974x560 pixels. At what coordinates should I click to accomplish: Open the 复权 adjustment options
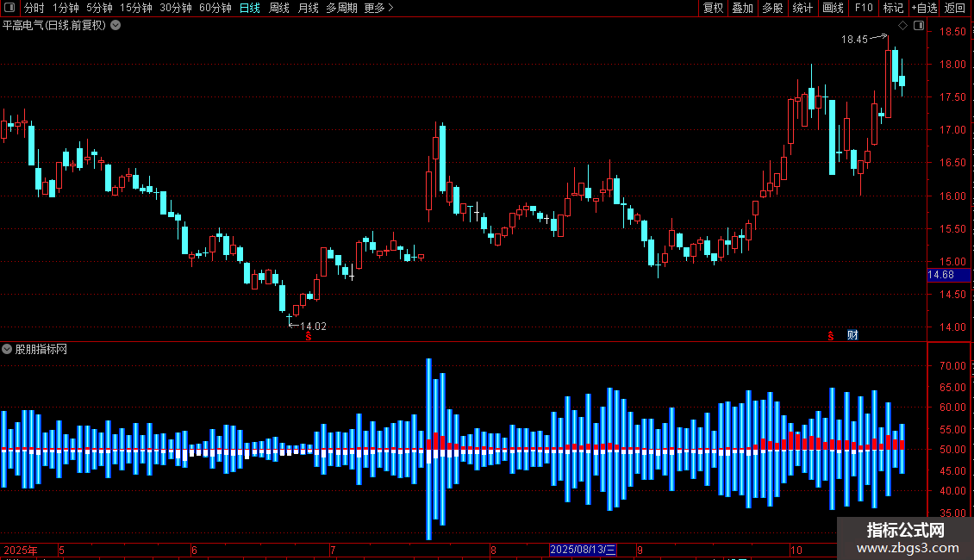tap(713, 8)
